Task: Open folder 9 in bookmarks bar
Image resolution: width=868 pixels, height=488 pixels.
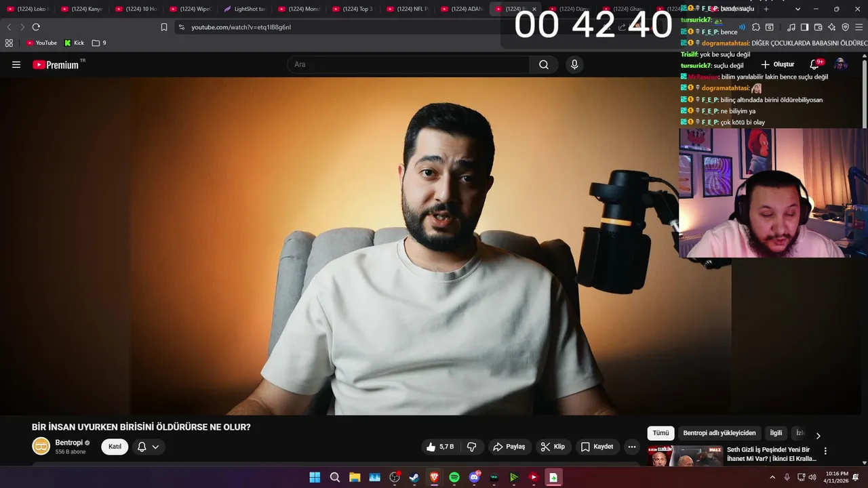Action: click(99, 43)
